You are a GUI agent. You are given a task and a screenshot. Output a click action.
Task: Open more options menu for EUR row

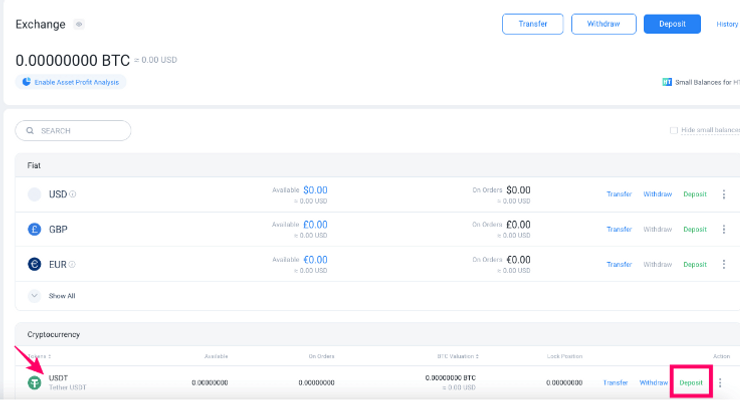click(x=723, y=264)
